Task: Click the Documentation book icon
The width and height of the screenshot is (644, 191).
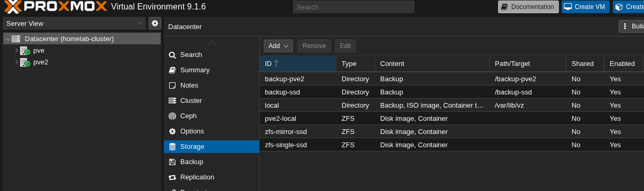Action: 504,7
